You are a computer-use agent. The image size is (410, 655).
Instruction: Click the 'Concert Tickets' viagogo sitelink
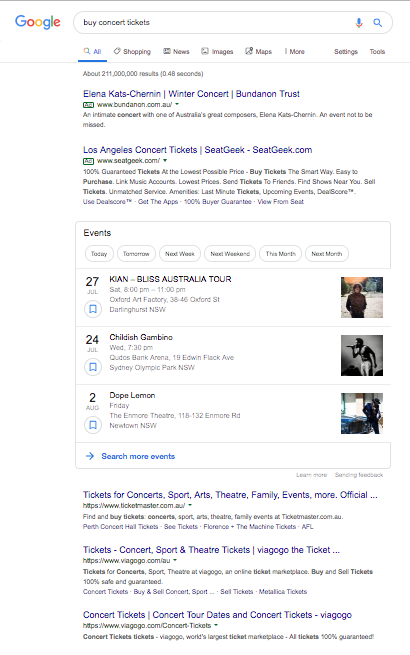click(x=105, y=592)
